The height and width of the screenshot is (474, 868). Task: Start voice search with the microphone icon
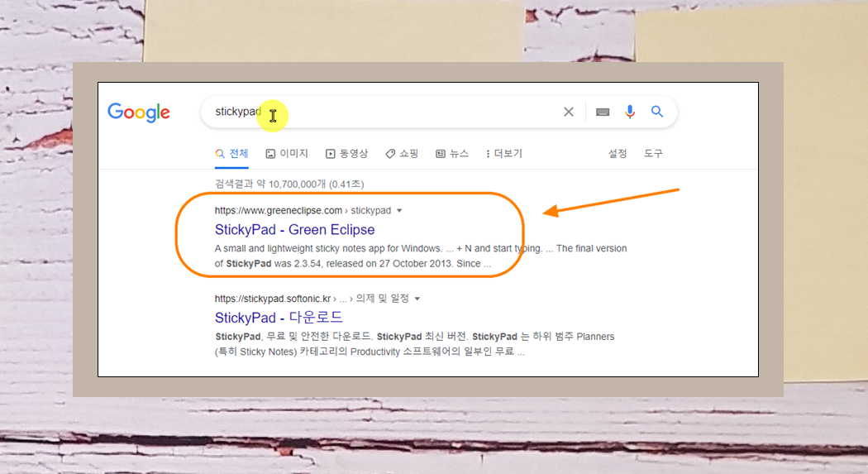pyautogui.click(x=630, y=112)
